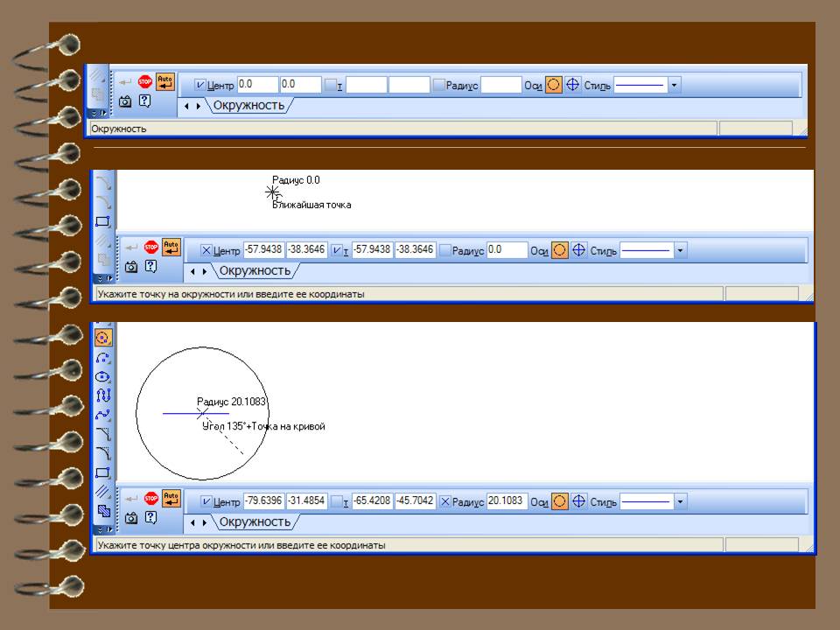The height and width of the screenshot is (630, 840).
Task: Click the radius field containing 20.1083
Action: pyautogui.click(x=507, y=502)
